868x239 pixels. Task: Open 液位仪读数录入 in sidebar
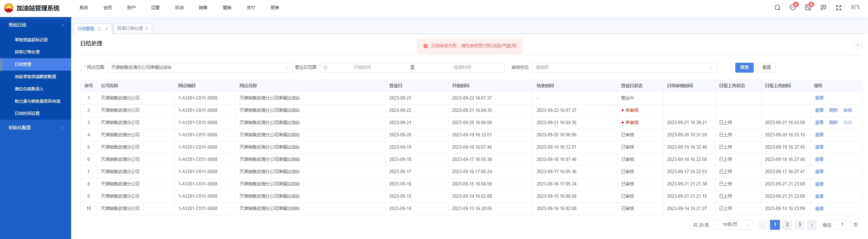coord(29,89)
